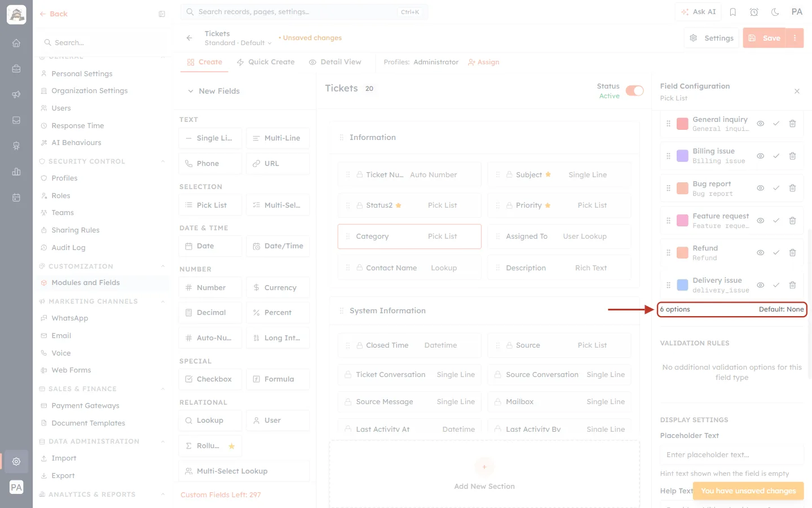Collapse the Data Administration group

tap(163, 441)
